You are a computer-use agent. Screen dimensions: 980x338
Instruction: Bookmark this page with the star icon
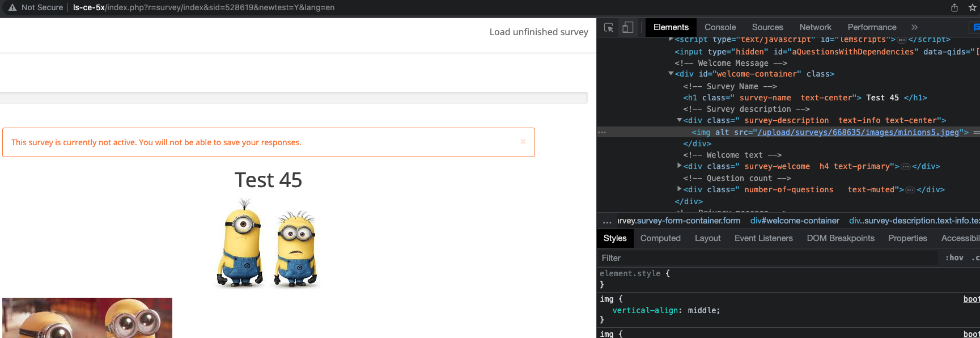972,7
